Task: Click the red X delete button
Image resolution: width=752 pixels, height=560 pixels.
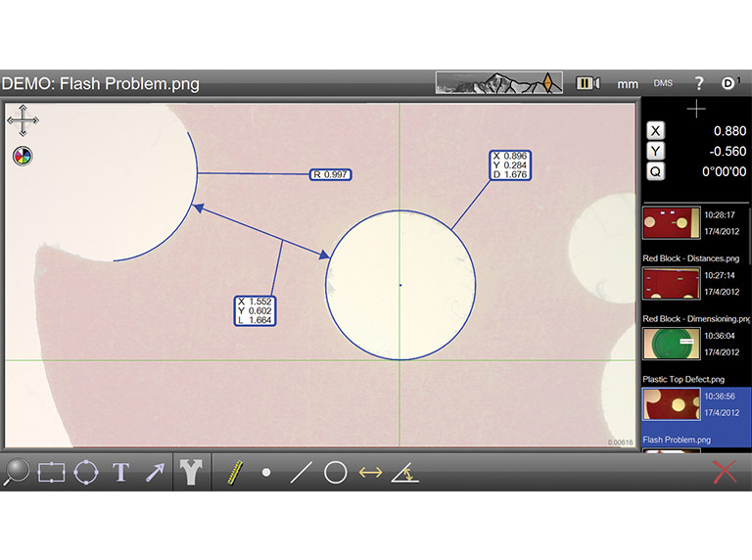Action: click(x=725, y=472)
